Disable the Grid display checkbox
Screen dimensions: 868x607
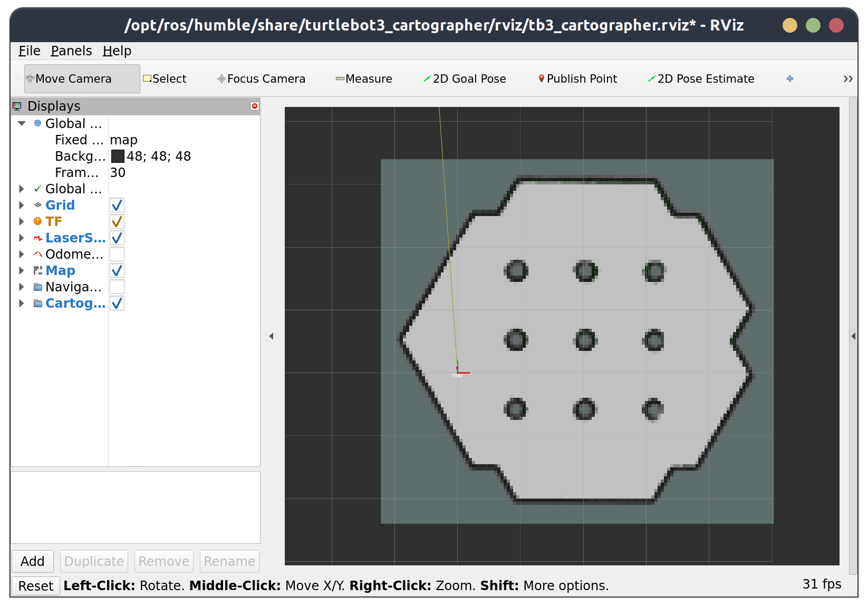click(117, 205)
